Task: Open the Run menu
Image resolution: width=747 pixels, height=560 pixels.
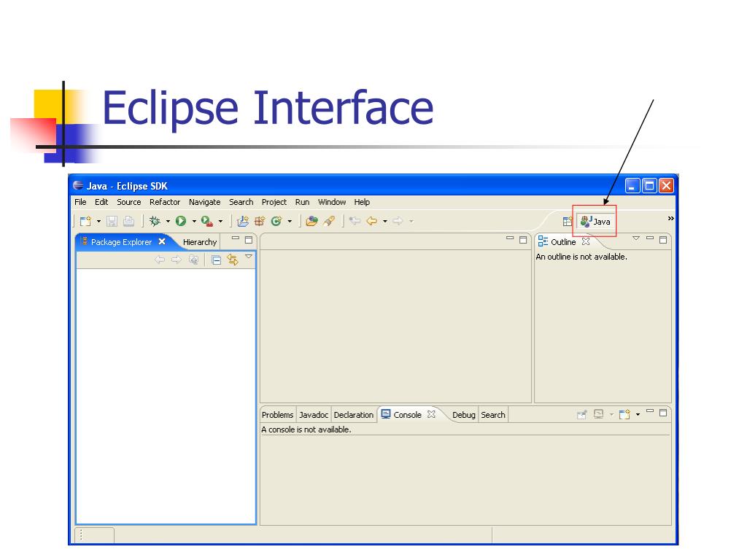Action: pyautogui.click(x=302, y=202)
